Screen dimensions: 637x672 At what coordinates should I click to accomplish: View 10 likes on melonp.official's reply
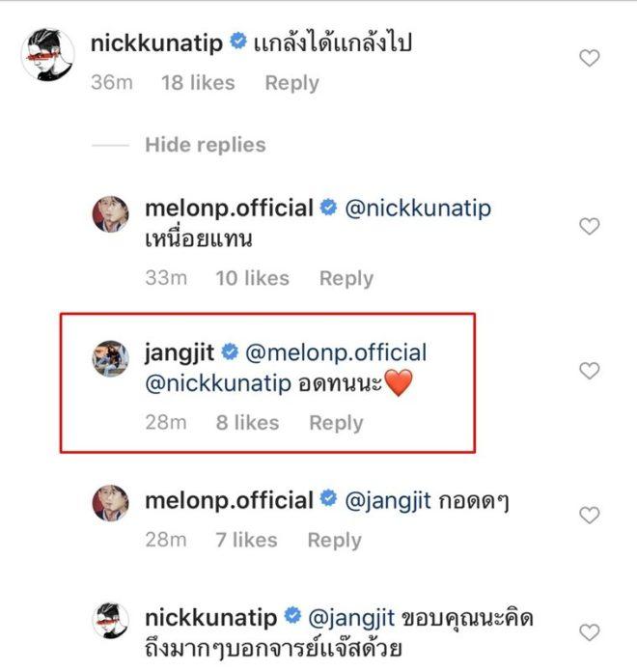point(252,278)
